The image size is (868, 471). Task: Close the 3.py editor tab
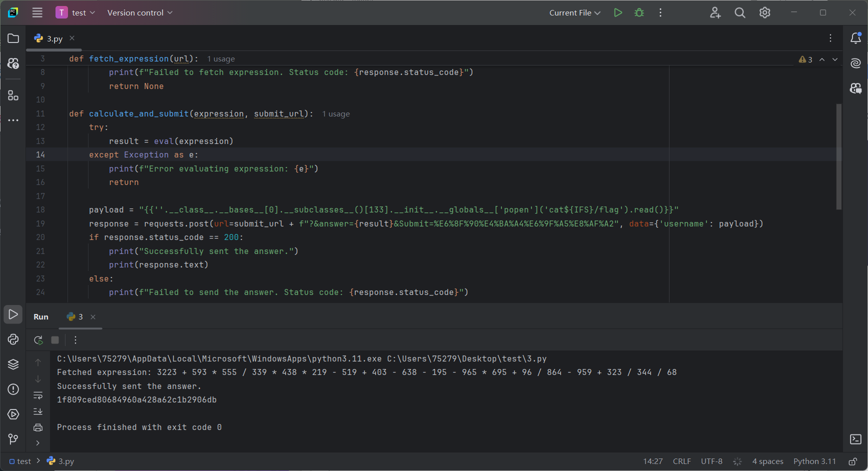pos(72,38)
